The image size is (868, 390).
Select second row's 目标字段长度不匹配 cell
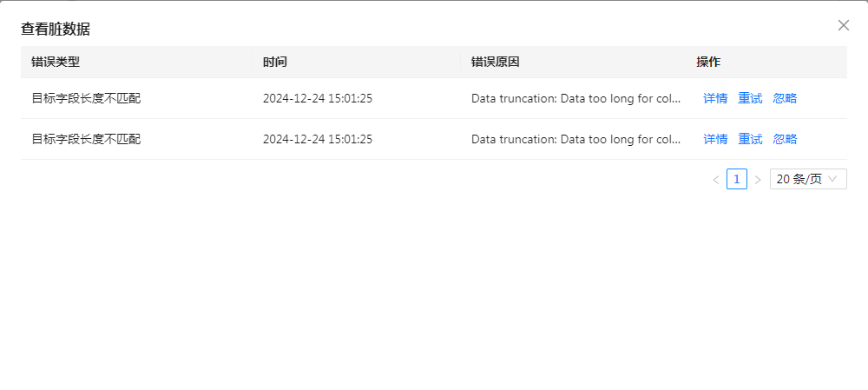click(86, 139)
